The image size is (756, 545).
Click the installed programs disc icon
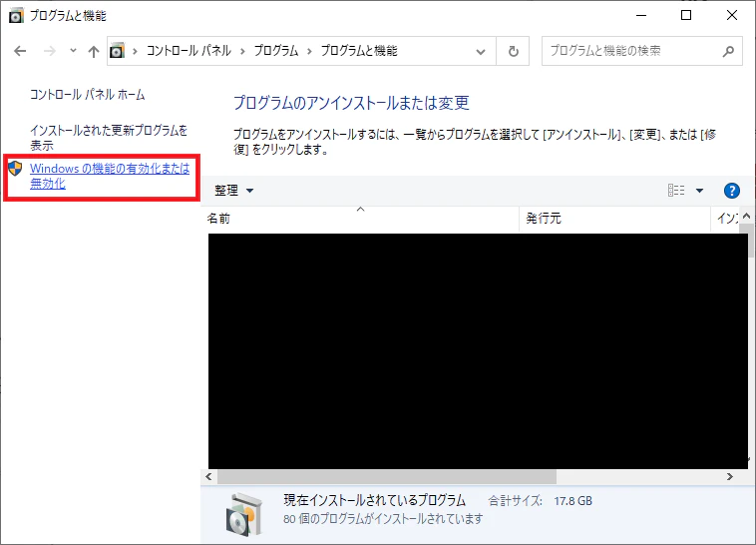click(245, 515)
